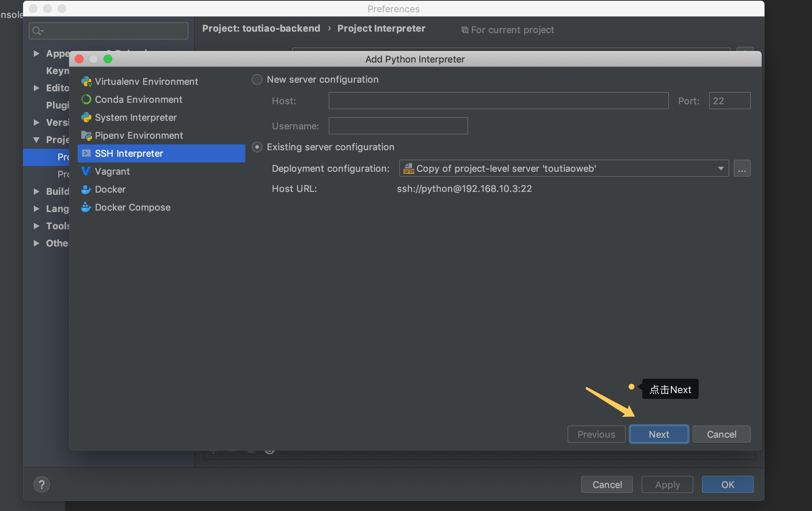Expand the Tools settings tree node
The image size is (812, 511).
(x=36, y=226)
